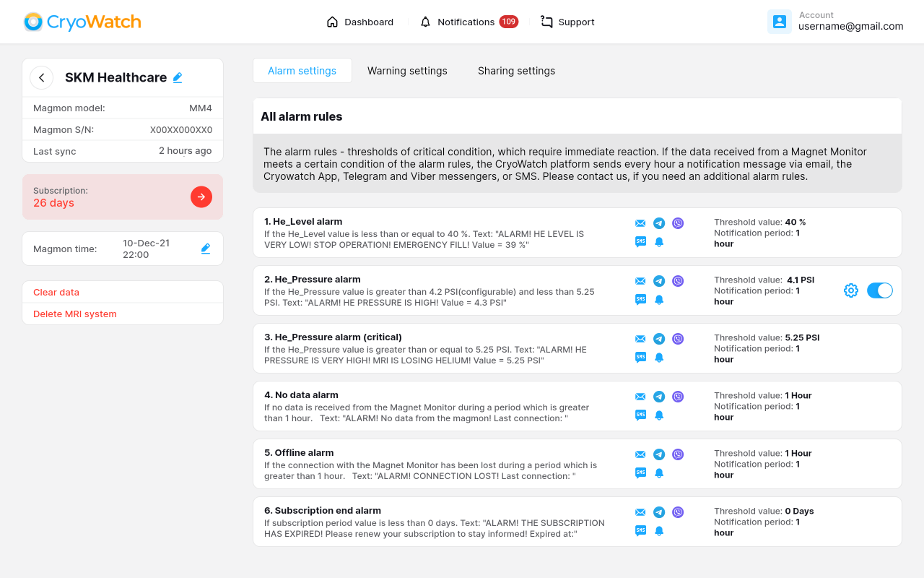Click the 109 notifications badge

point(509,22)
